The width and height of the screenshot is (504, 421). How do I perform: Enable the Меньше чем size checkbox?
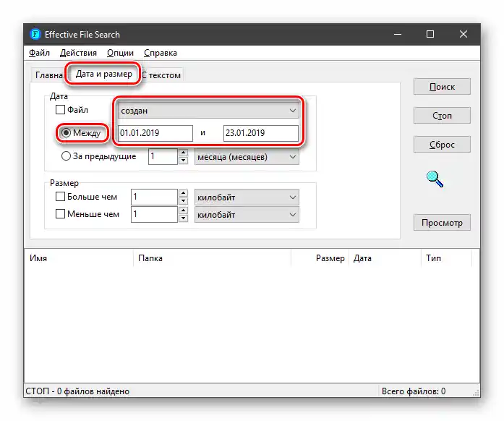[x=60, y=214]
